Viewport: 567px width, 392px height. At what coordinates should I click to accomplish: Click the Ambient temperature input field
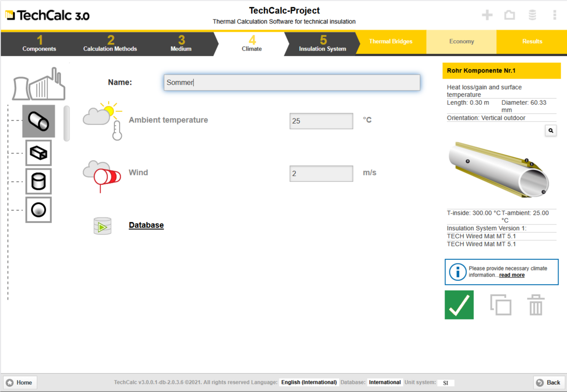pyautogui.click(x=321, y=121)
